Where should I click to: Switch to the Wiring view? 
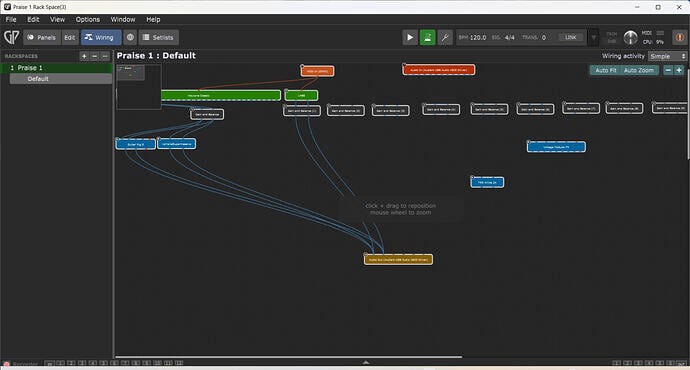pyautogui.click(x=101, y=37)
